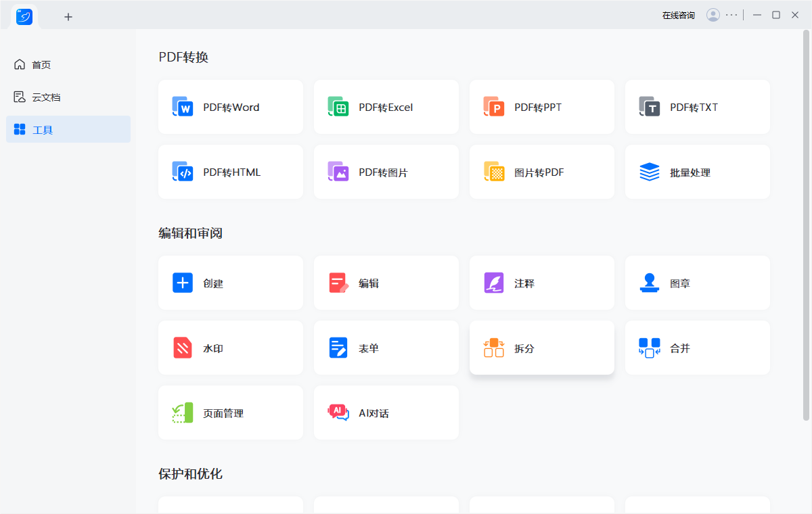This screenshot has height=514, width=812.
Task: Select the 编辑 edit tool
Action: point(386,283)
